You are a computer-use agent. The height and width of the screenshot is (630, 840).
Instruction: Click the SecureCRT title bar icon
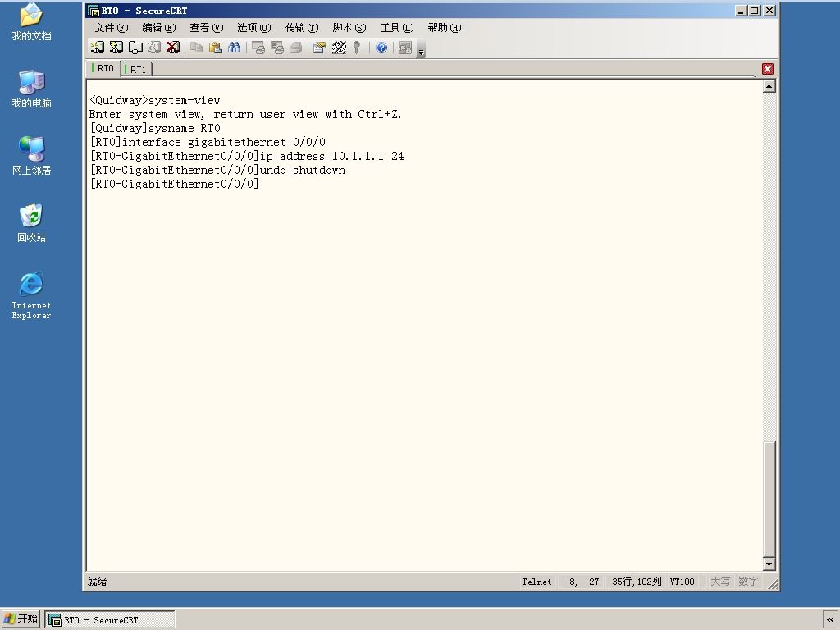(94, 11)
